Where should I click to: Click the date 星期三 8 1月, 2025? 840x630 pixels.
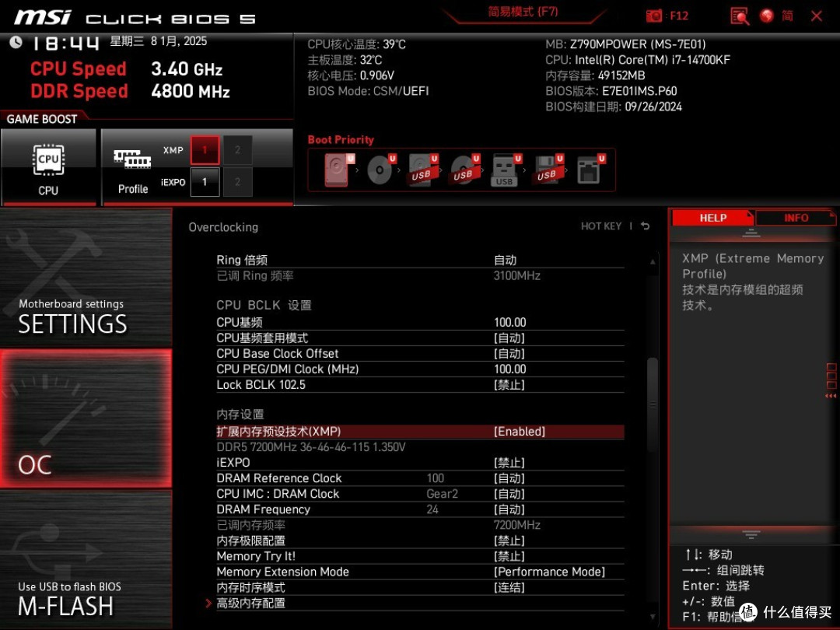click(x=159, y=41)
